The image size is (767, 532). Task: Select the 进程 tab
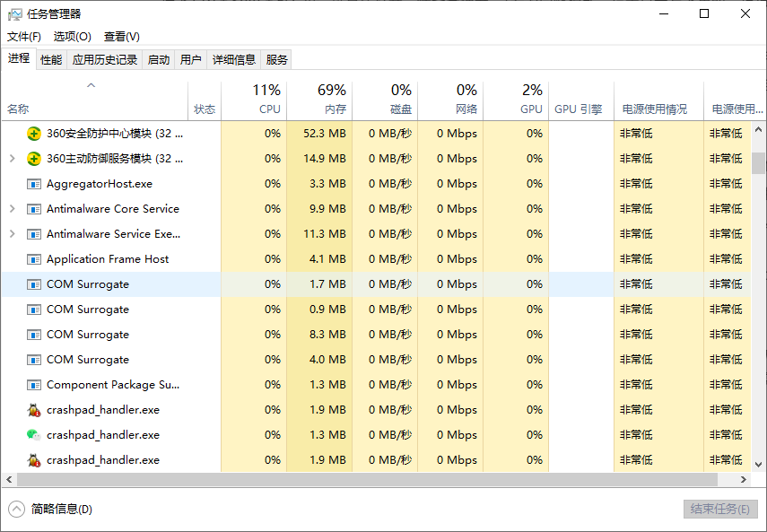coord(19,58)
